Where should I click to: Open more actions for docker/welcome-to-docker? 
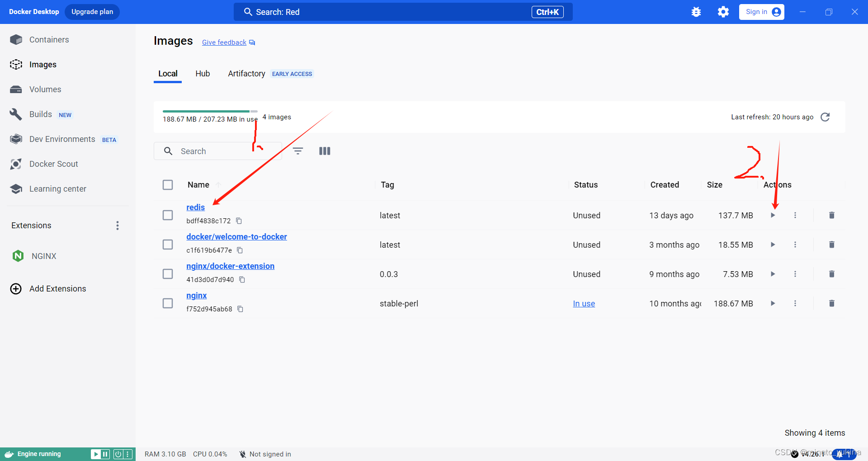(795, 245)
